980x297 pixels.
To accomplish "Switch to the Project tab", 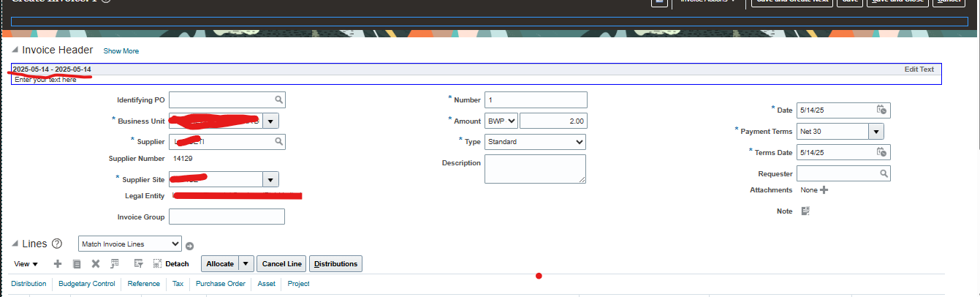I will click(299, 284).
